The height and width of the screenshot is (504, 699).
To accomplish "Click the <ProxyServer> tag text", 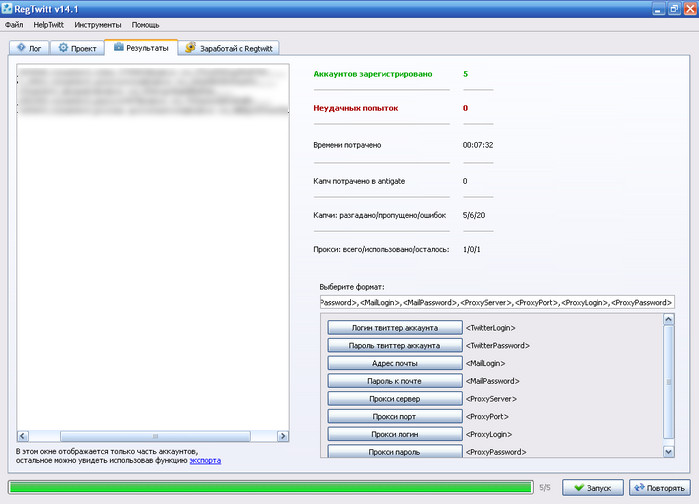I will [x=491, y=399].
